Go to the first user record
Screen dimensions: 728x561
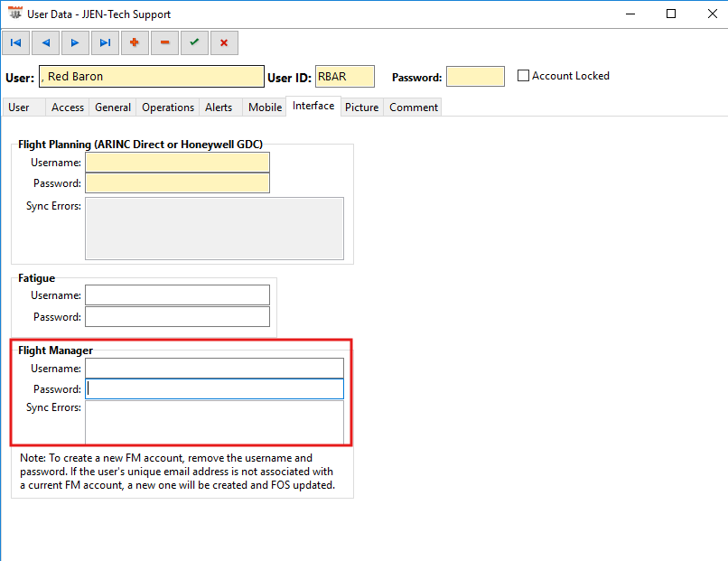(16, 42)
